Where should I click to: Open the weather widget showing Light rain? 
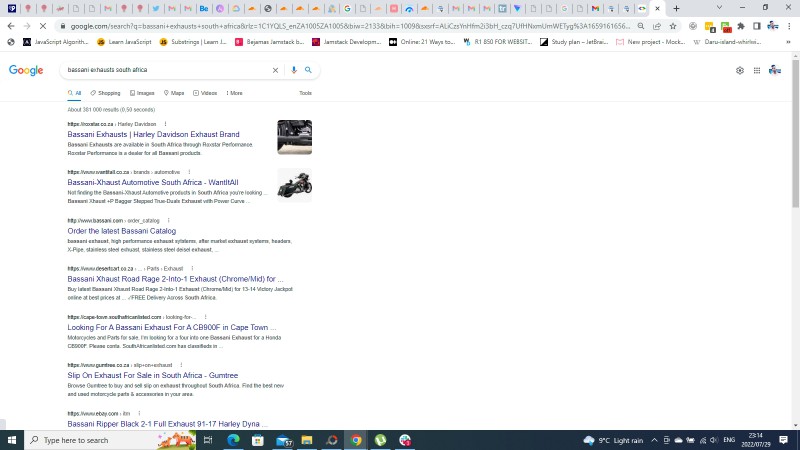[613, 440]
